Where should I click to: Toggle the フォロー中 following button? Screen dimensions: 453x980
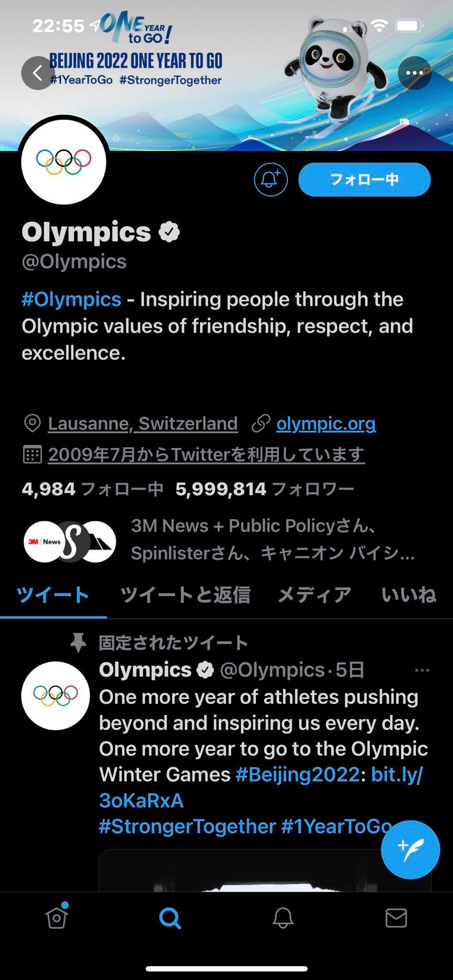pos(364,179)
